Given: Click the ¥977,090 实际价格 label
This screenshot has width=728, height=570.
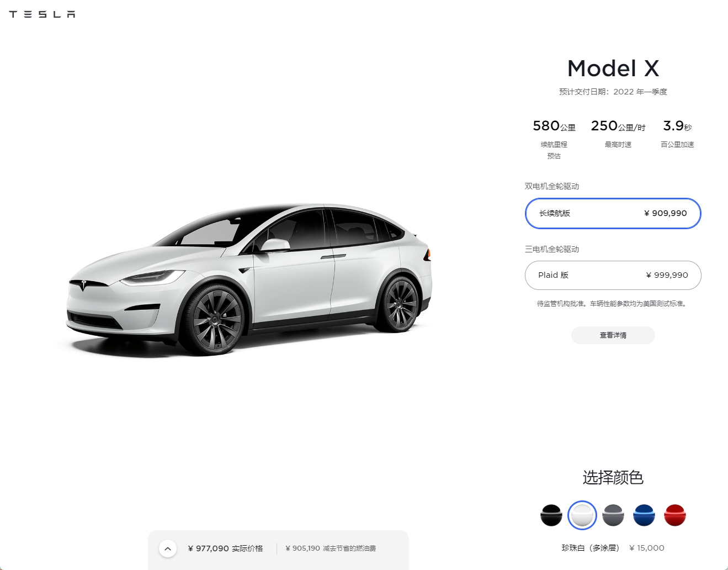Looking at the screenshot, I should click(x=225, y=548).
